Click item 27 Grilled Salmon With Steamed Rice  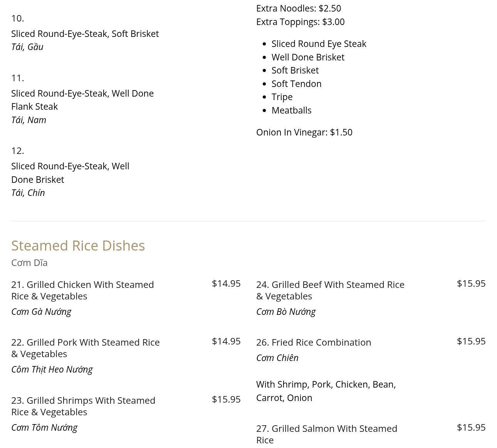[x=326, y=434]
